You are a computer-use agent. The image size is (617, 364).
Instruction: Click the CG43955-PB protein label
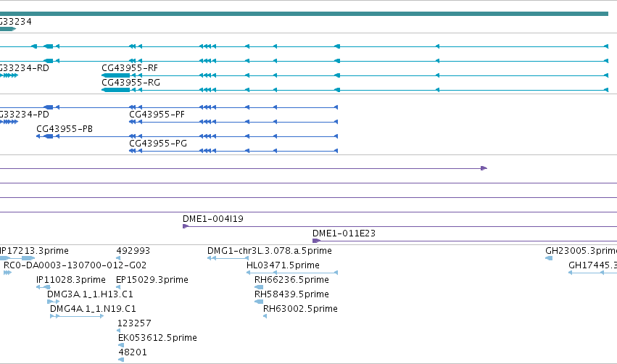click(65, 129)
